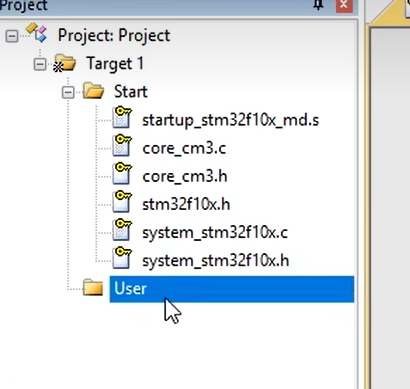Click the core_cm3.c file icon
This screenshot has width=410, height=389.
coord(122,145)
